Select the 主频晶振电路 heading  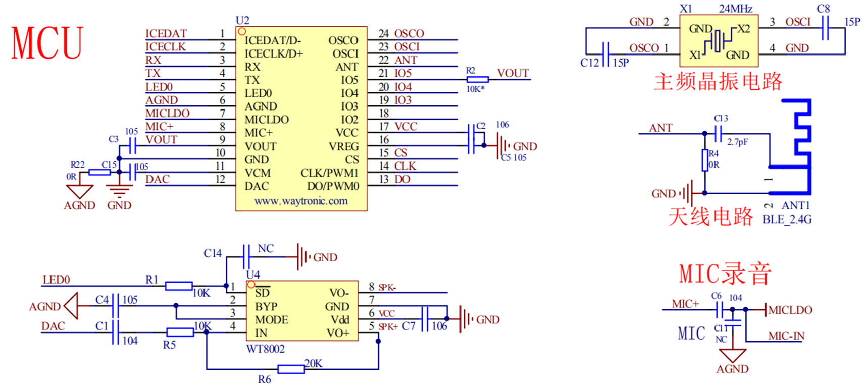click(x=718, y=81)
